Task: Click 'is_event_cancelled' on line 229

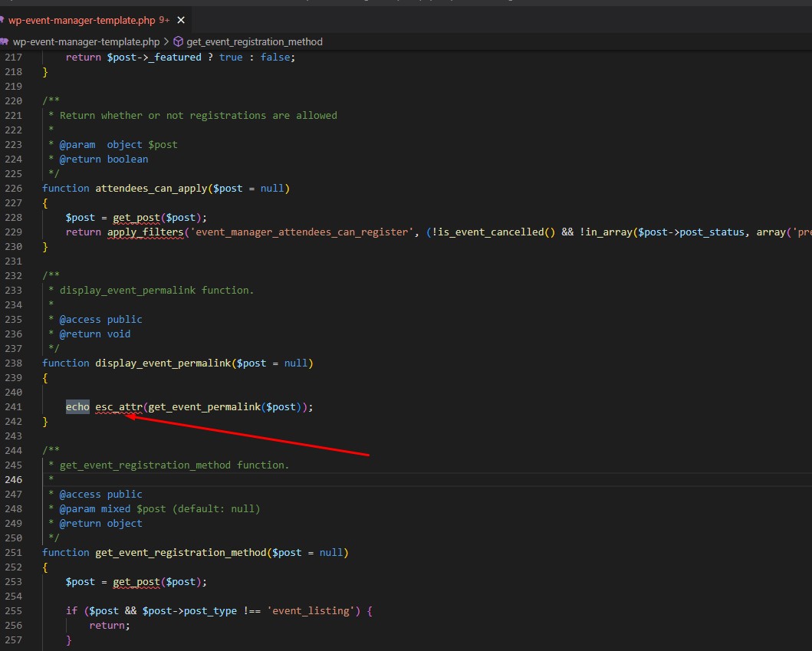Action: (491, 232)
